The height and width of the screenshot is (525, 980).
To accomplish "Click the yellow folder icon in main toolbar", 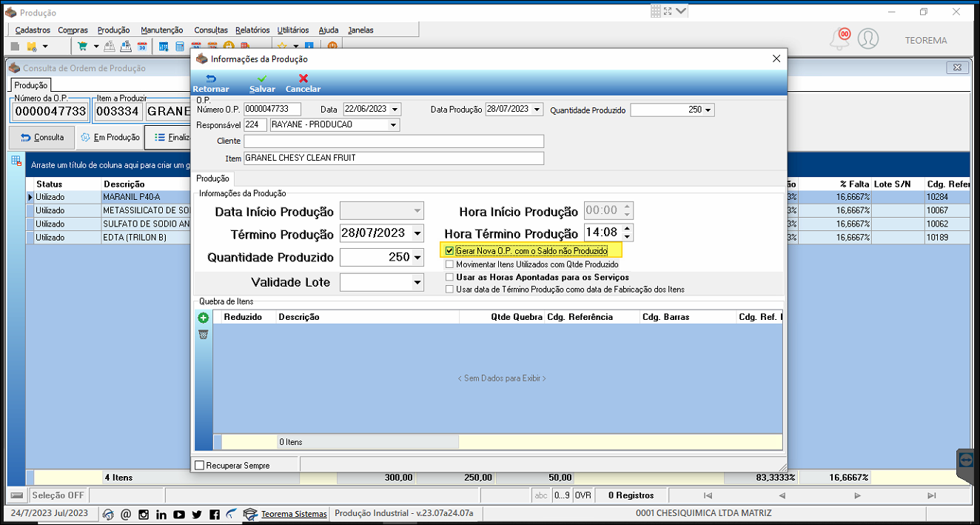I will coord(32,46).
